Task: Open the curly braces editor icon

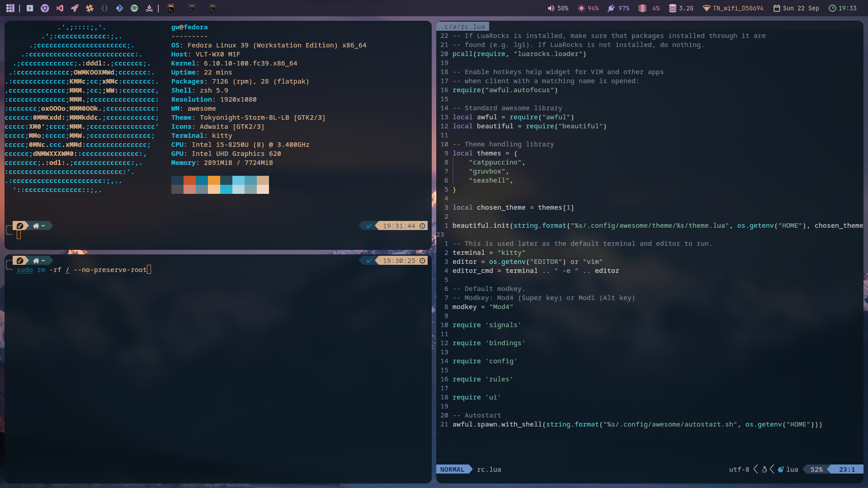Action: (104, 8)
